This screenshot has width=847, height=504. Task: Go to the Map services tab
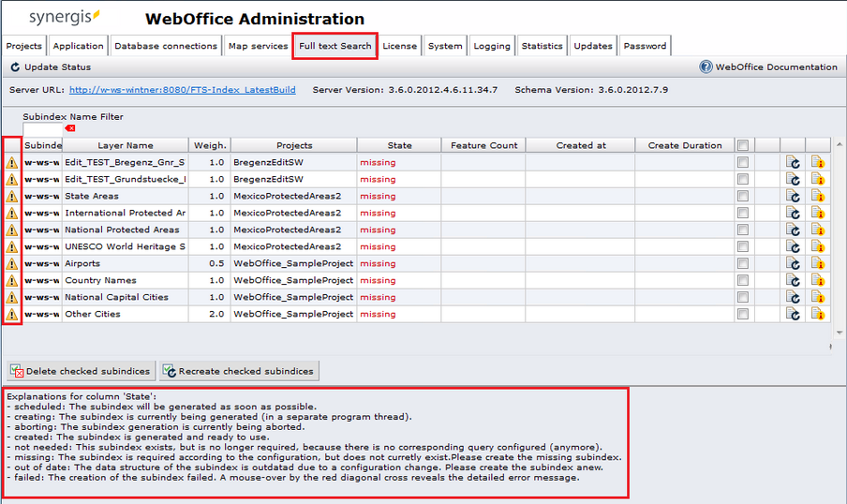[x=258, y=46]
